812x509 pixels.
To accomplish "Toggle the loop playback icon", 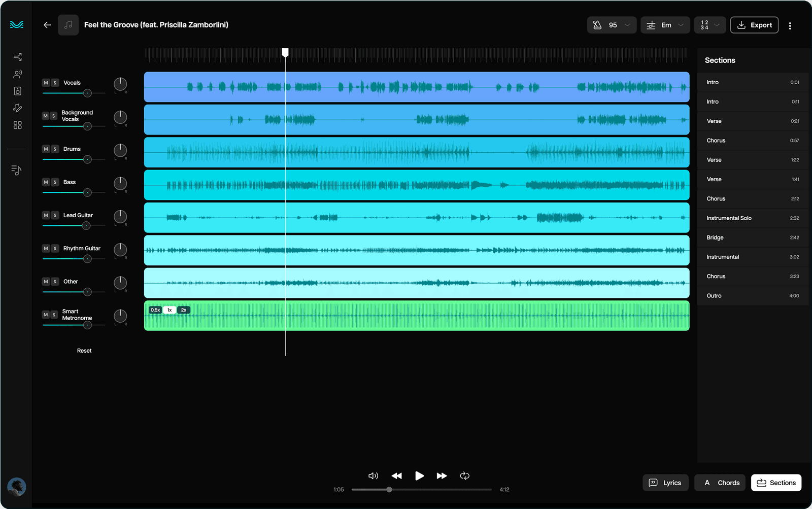I will point(464,476).
